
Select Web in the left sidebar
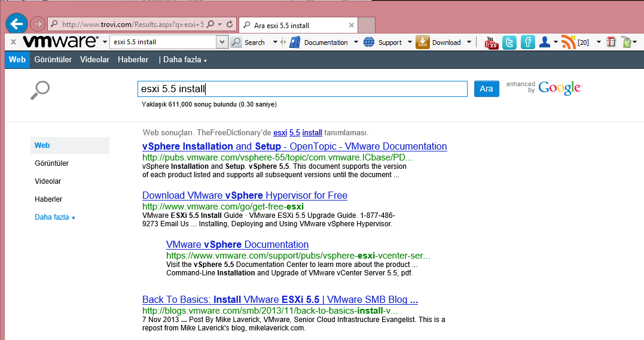(70, 145)
